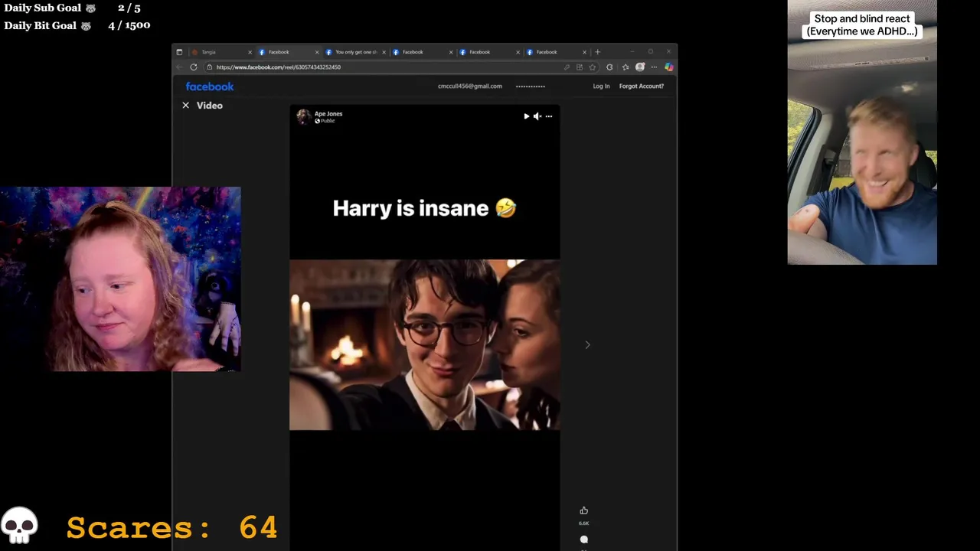Open the favorites list icon in toolbar

[626, 67]
